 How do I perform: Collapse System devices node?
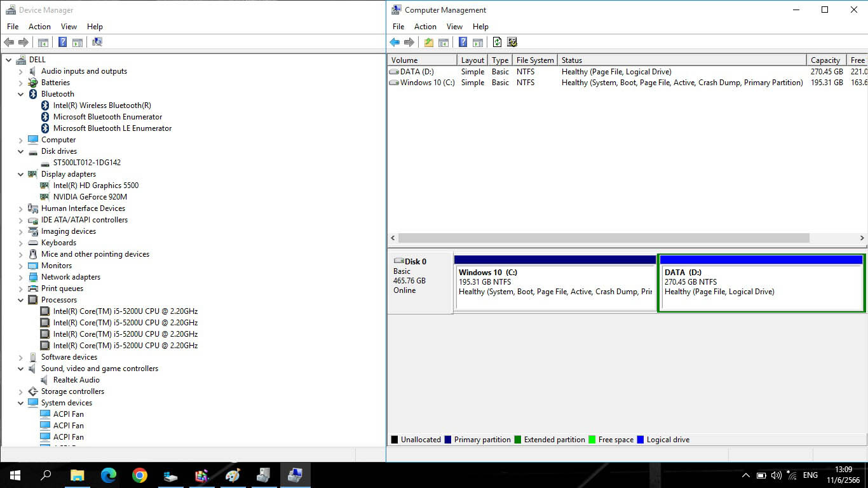point(20,403)
